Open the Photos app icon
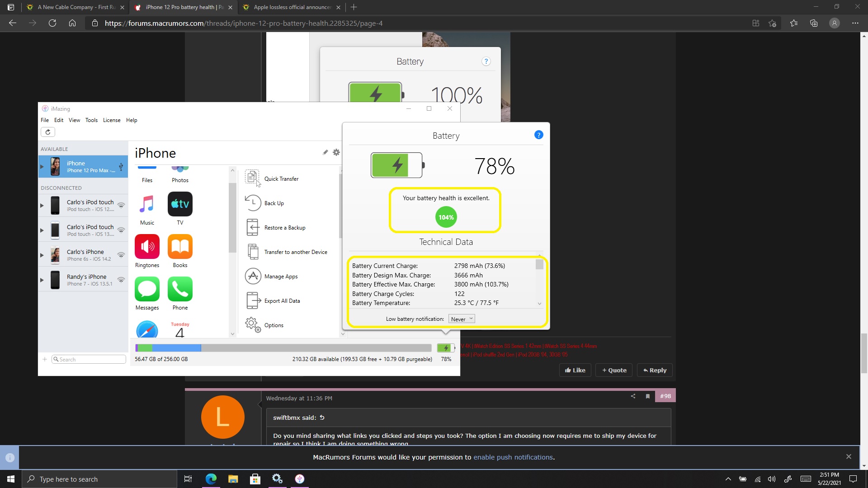 180,169
